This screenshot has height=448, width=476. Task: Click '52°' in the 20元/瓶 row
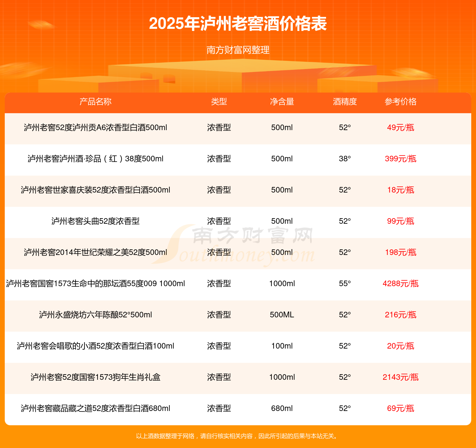pos(345,346)
